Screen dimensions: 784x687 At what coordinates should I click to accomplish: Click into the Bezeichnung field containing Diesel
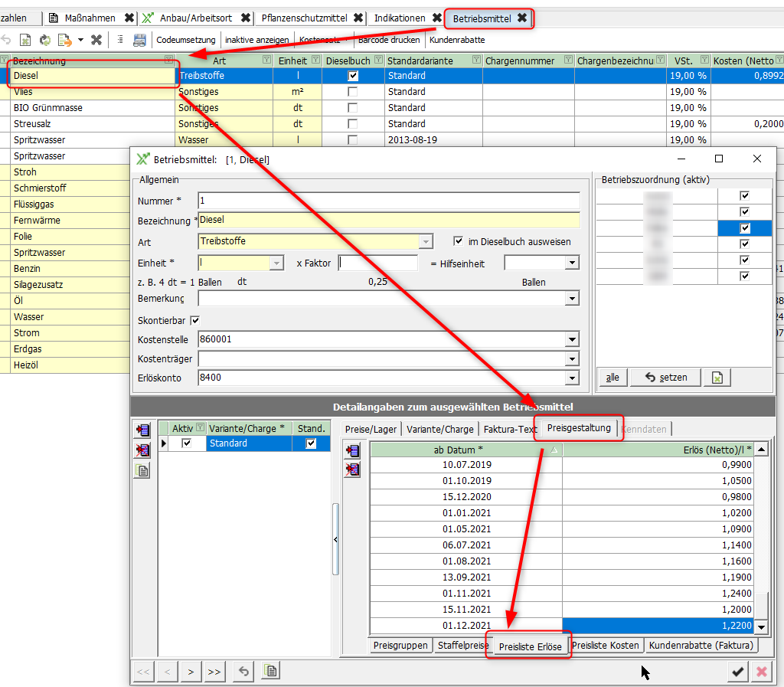point(388,221)
